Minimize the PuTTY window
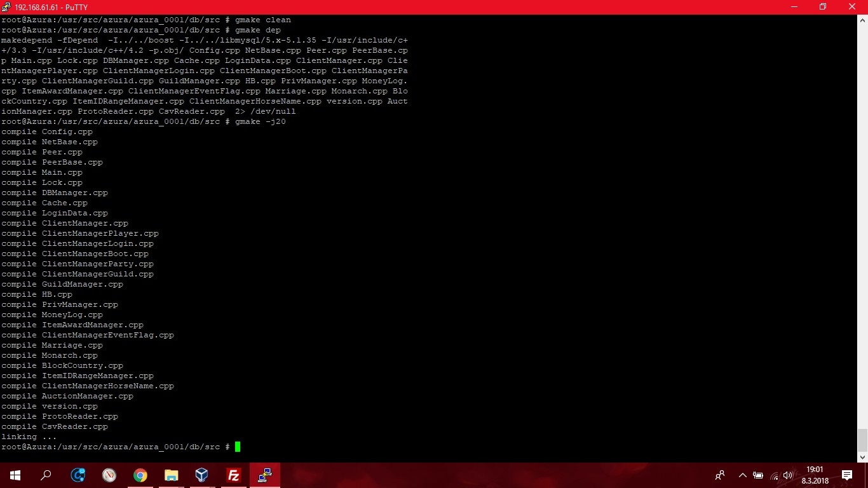The height and width of the screenshot is (488, 868). (795, 7)
